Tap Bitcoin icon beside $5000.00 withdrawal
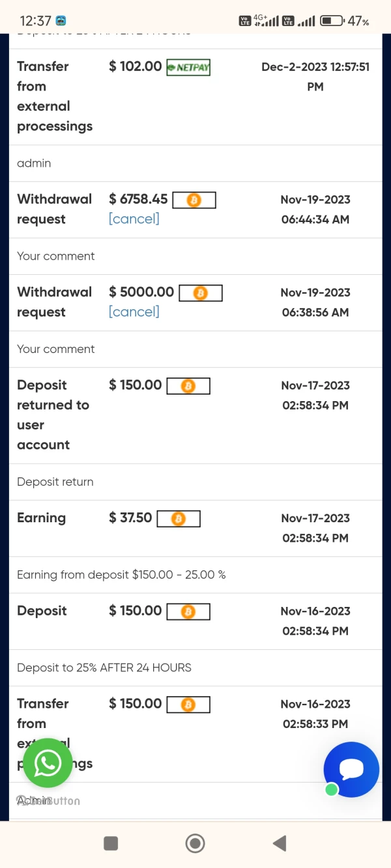The height and width of the screenshot is (868, 391). [201, 293]
